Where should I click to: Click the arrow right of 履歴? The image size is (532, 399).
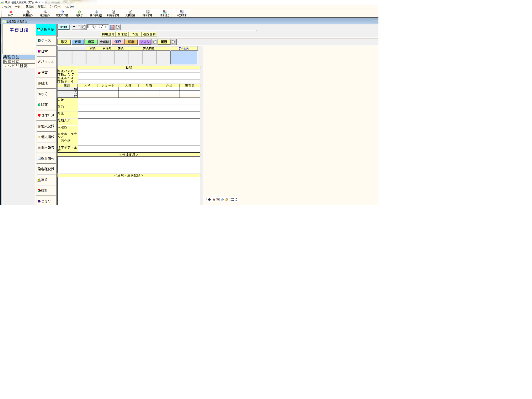174,42
